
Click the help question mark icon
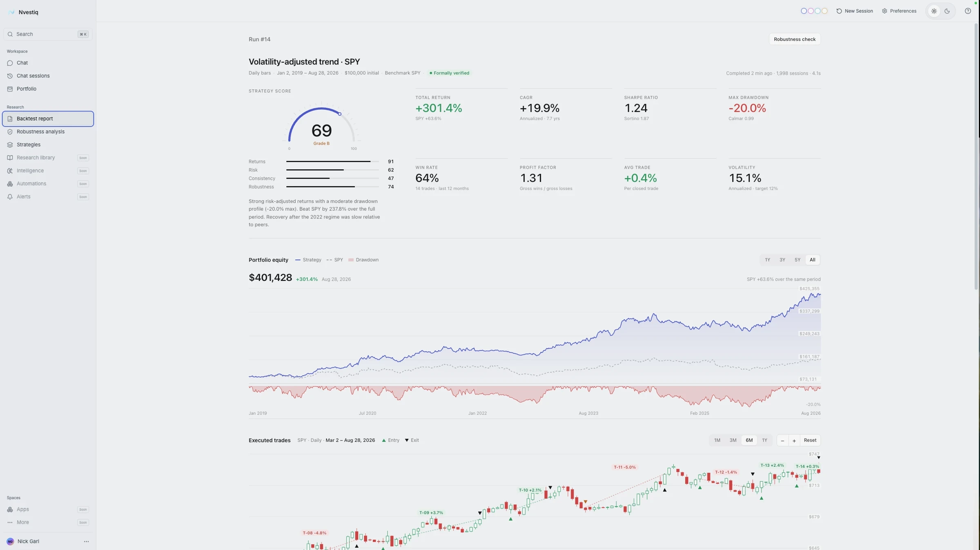[x=968, y=11]
